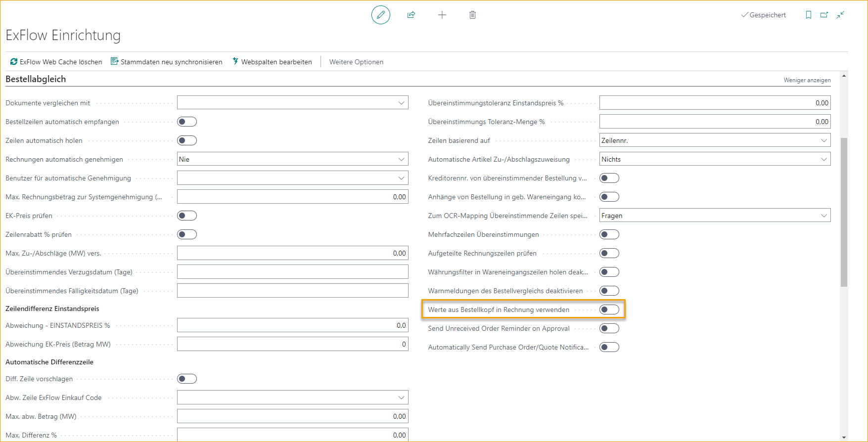The height and width of the screenshot is (442, 868).
Task: Click Übereinstimmungs Toleranz-Menge % field
Action: click(x=715, y=122)
